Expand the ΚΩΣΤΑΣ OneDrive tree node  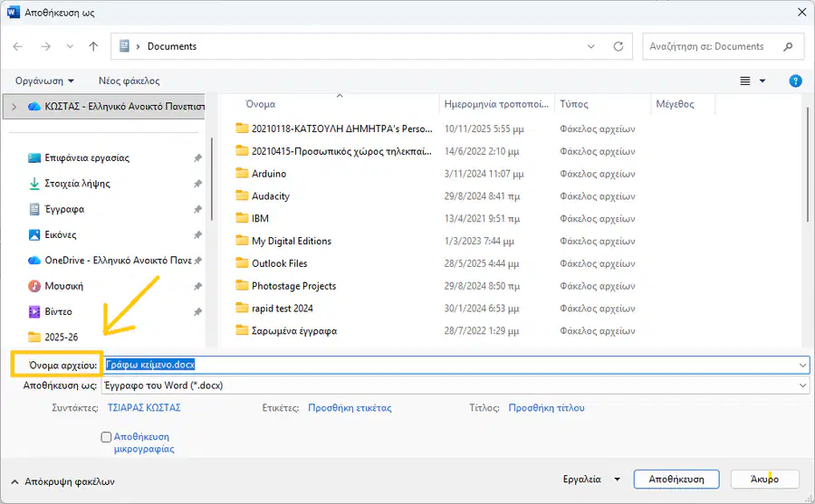pos(14,107)
